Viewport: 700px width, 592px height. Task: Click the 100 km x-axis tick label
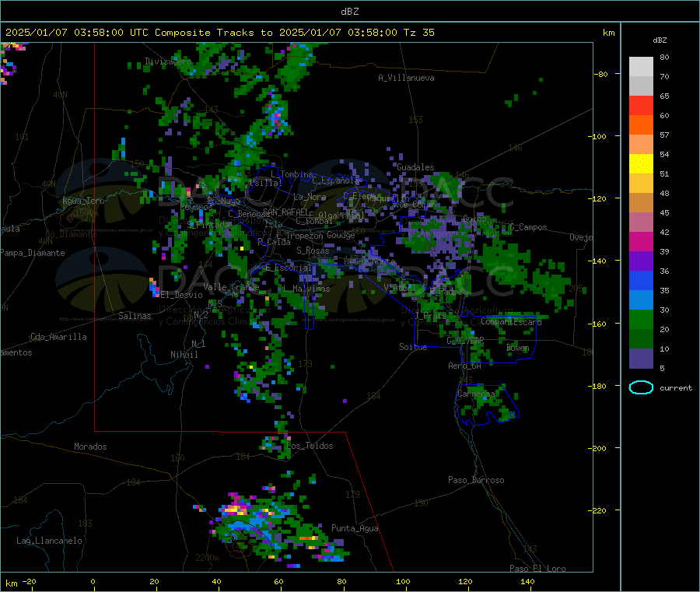click(403, 581)
